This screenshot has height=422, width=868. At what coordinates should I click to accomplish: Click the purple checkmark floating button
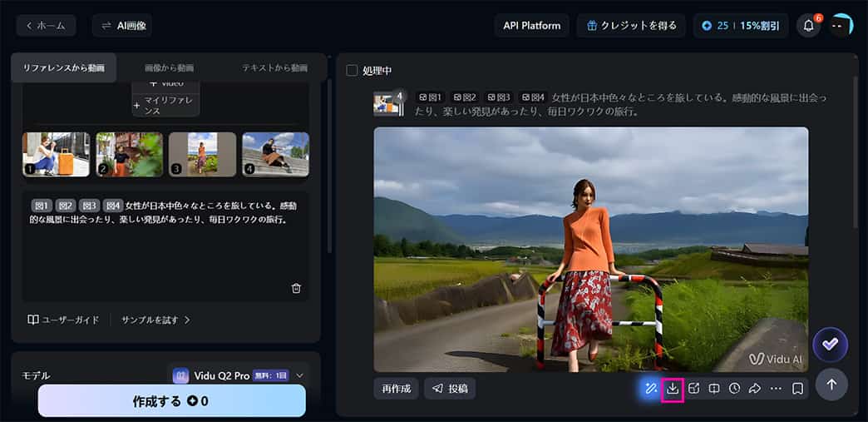(831, 345)
